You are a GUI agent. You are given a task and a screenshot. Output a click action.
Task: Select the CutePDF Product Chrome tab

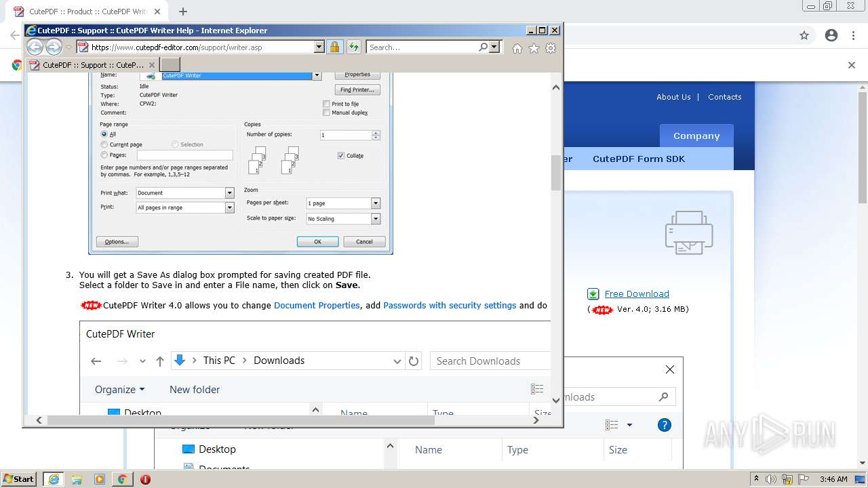pyautogui.click(x=87, y=12)
